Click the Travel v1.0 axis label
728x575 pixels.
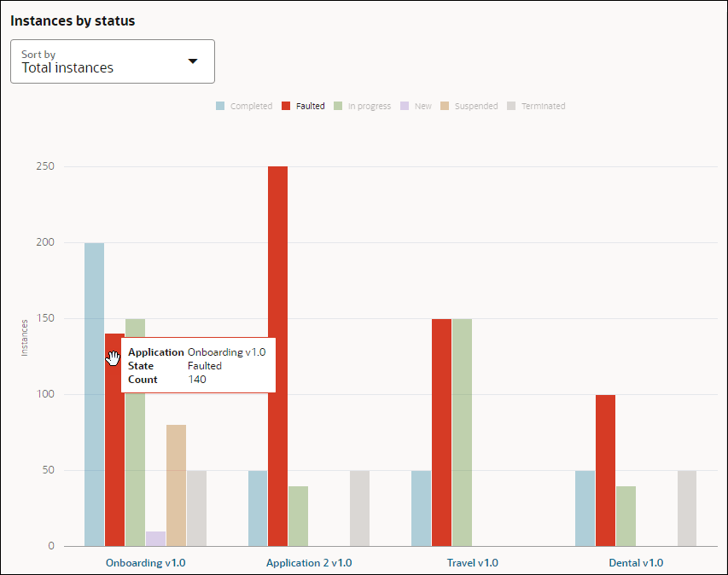[472, 563]
